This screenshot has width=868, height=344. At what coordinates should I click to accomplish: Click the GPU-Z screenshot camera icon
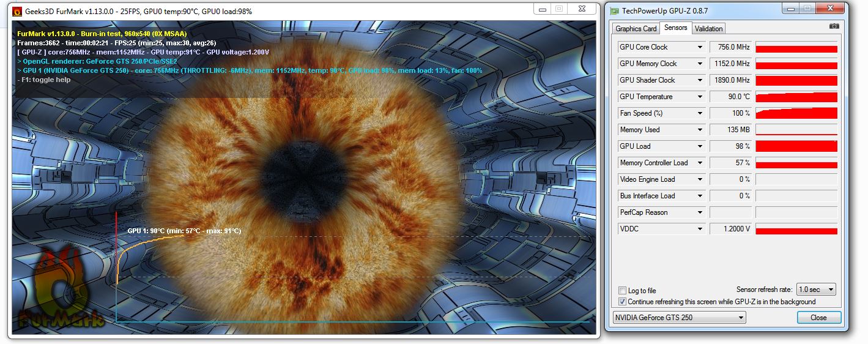click(x=834, y=26)
